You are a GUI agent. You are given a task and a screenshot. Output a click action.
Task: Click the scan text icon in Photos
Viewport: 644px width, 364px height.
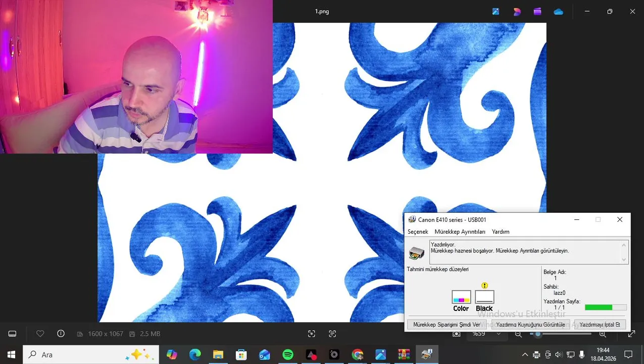[x=332, y=334]
